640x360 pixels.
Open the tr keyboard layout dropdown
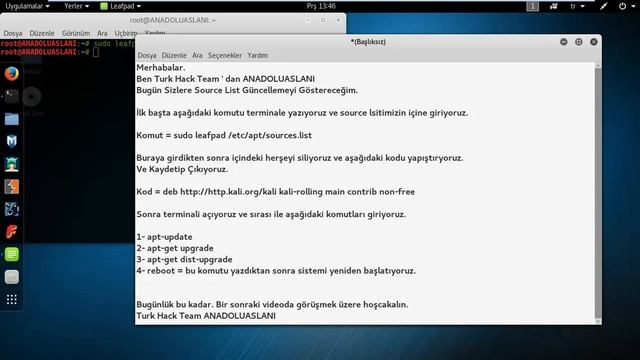[x=577, y=6]
